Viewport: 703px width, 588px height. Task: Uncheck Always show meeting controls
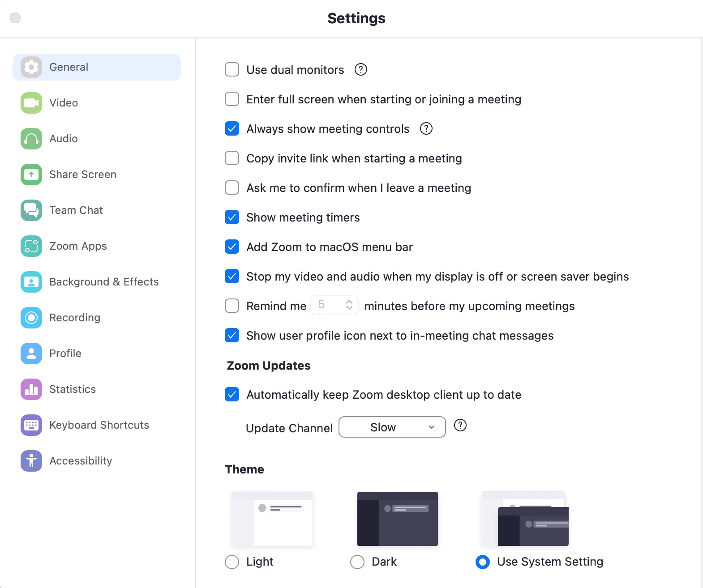pyautogui.click(x=232, y=128)
